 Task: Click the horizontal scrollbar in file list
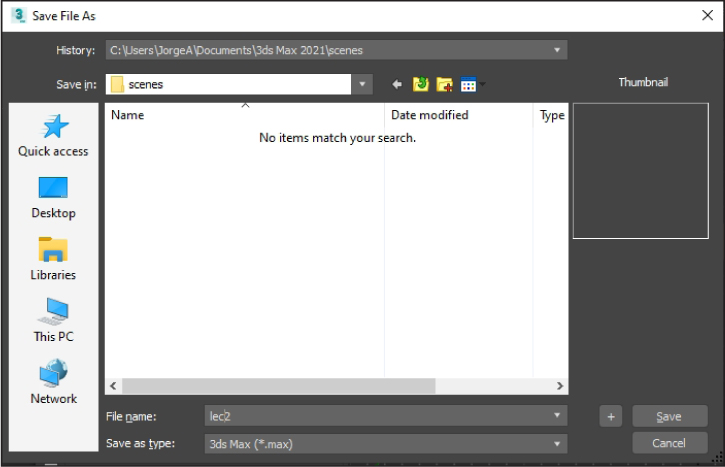(x=278, y=386)
